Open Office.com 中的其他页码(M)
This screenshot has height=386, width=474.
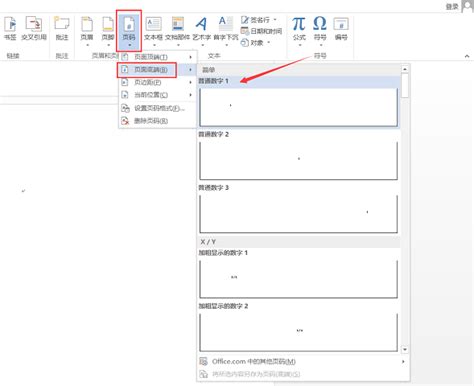303,361
